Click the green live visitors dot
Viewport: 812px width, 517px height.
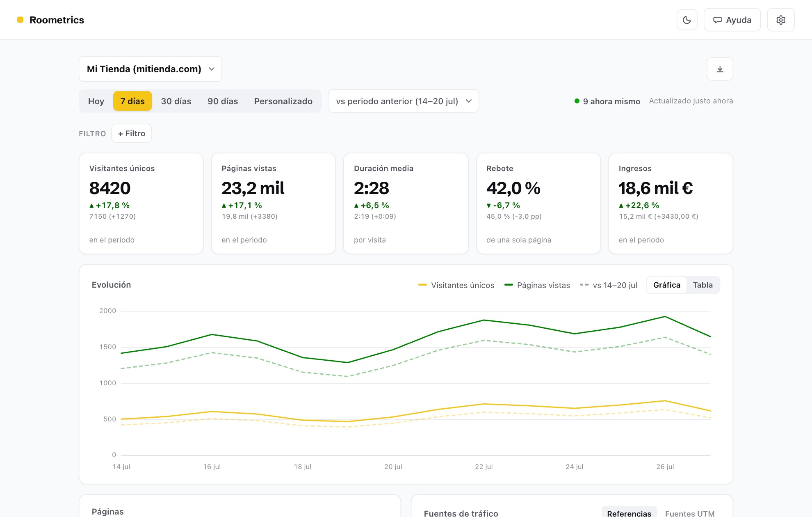tap(577, 101)
